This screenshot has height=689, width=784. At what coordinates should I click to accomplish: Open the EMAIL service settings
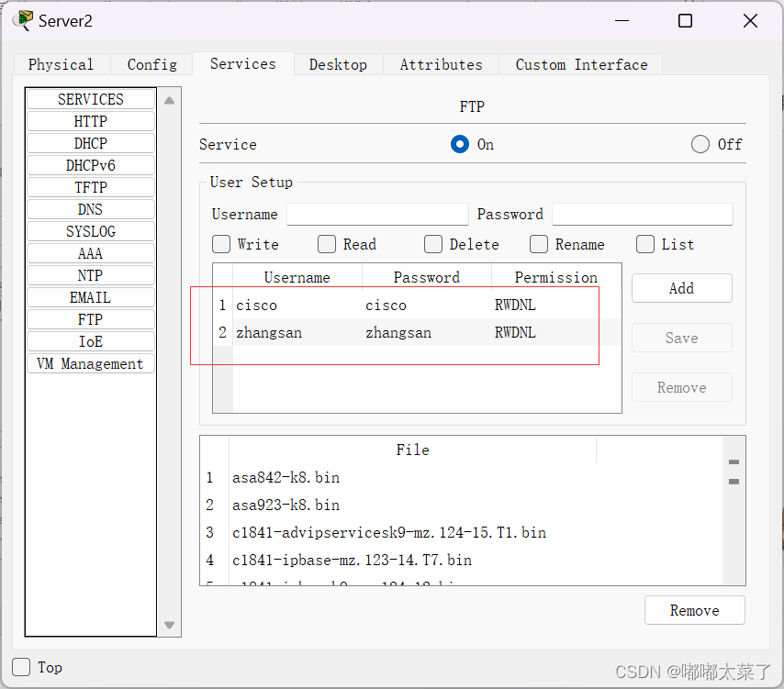(91, 297)
